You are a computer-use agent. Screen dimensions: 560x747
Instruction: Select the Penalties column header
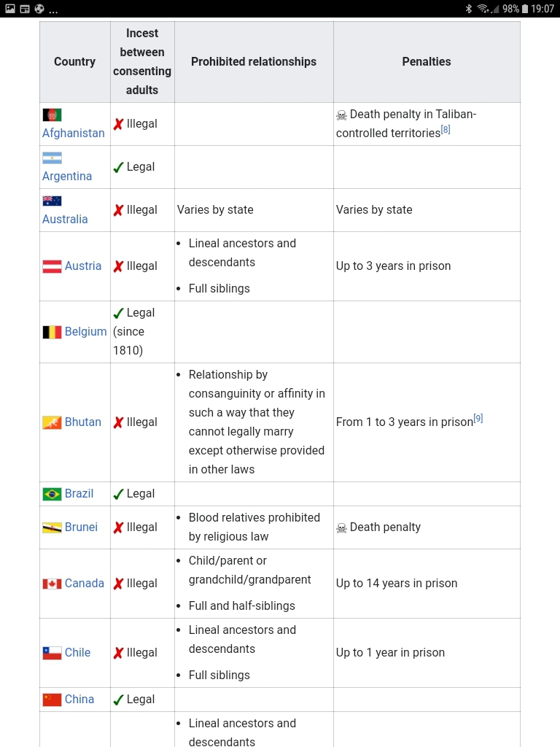[427, 61]
